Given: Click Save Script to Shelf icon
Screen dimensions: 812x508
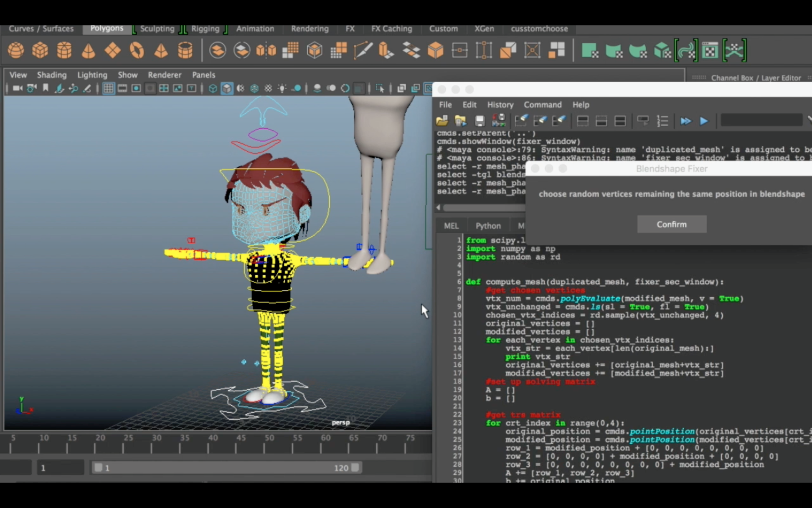Looking at the screenshot, I should click(x=499, y=121).
